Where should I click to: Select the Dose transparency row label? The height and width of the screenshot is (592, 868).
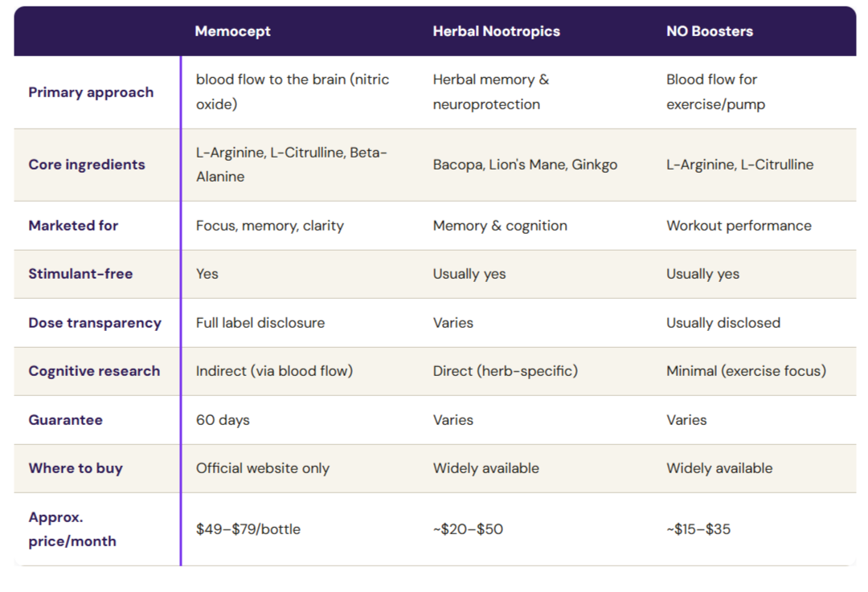point(95,323)
